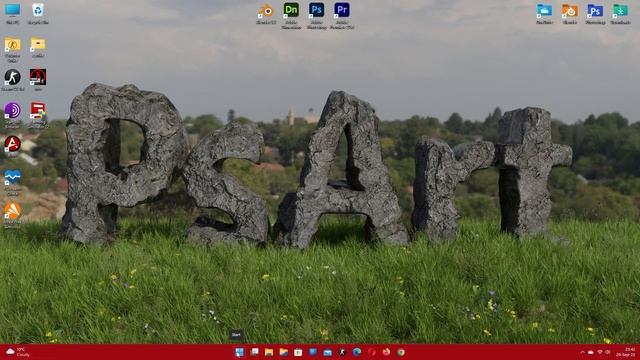640x360 pixels.
Task: Open the Wi-Fi network tray icon
Action: [x=600, y=352]
